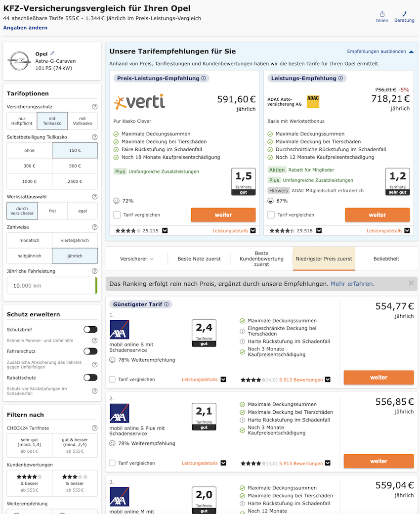Enable the Schutzbrief toggle
Viewport: 420px width, 514px height.
coord(90,330)
